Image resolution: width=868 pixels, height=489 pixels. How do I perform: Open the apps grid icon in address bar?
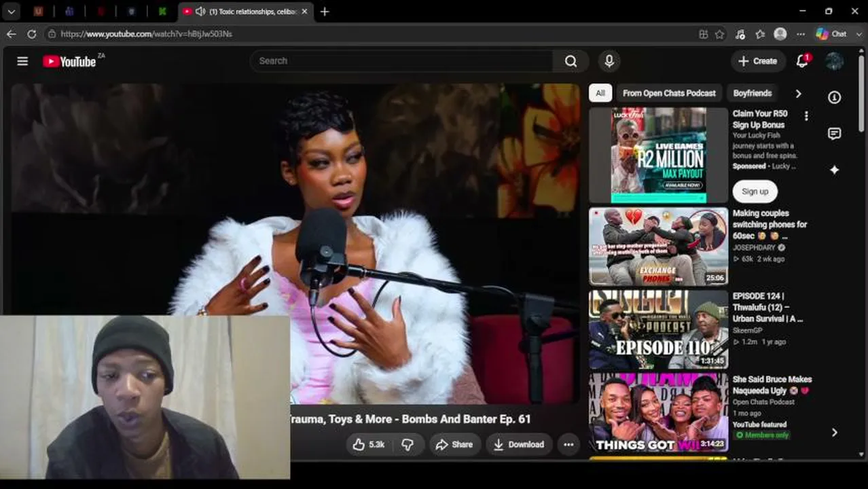703,34
